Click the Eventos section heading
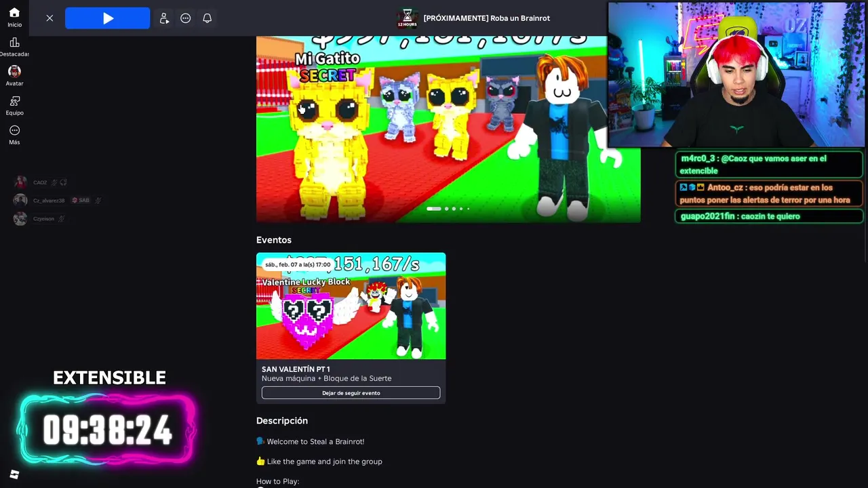The width and height of the screenshot is (868, 488). point(274,240)
